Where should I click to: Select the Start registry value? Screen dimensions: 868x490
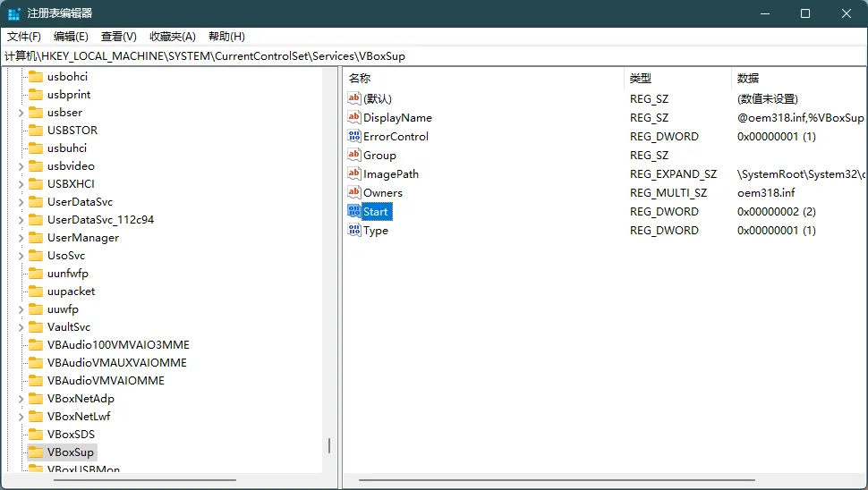[x=376, y=212]
